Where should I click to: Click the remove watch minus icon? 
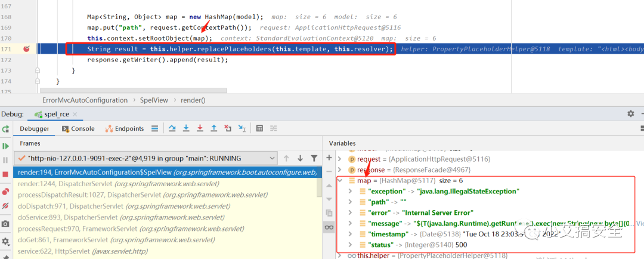tap(329, 171)
